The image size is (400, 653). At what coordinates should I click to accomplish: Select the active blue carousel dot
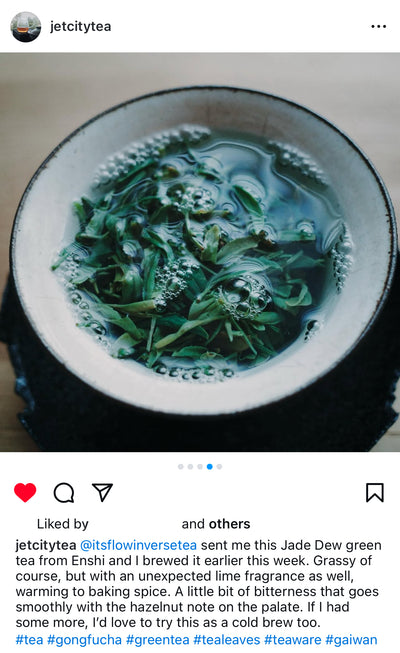click(x=210, y=466)
